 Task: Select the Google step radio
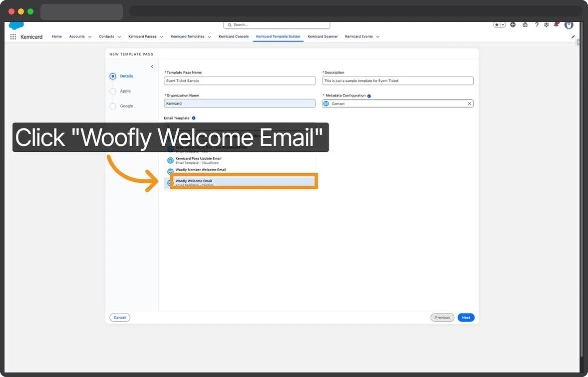pos(112,106)
